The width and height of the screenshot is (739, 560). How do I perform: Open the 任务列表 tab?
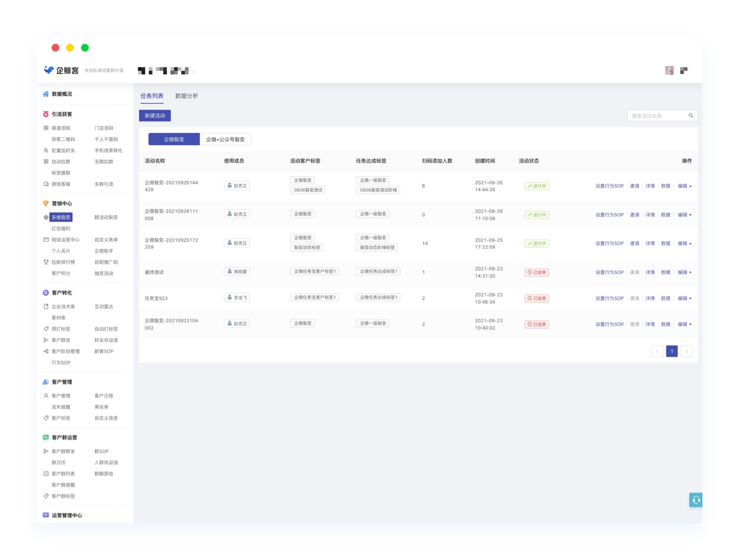[x=151, y=96]
